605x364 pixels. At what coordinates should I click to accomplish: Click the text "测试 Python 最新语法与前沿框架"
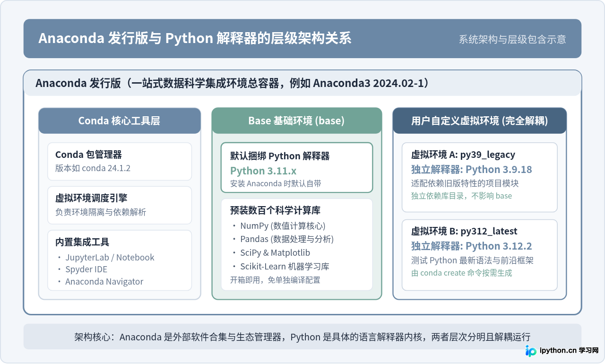coord(472,260)
